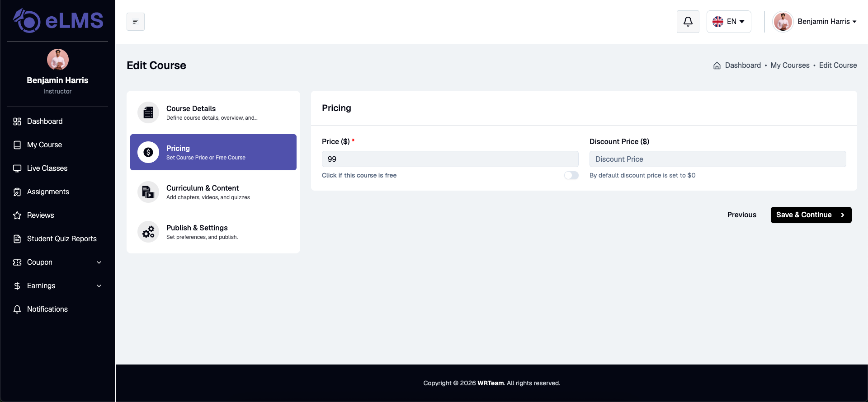This screenshot has width=868, height=402.
Task: Click the Coupon ticket icon
Action: (17, 262)
